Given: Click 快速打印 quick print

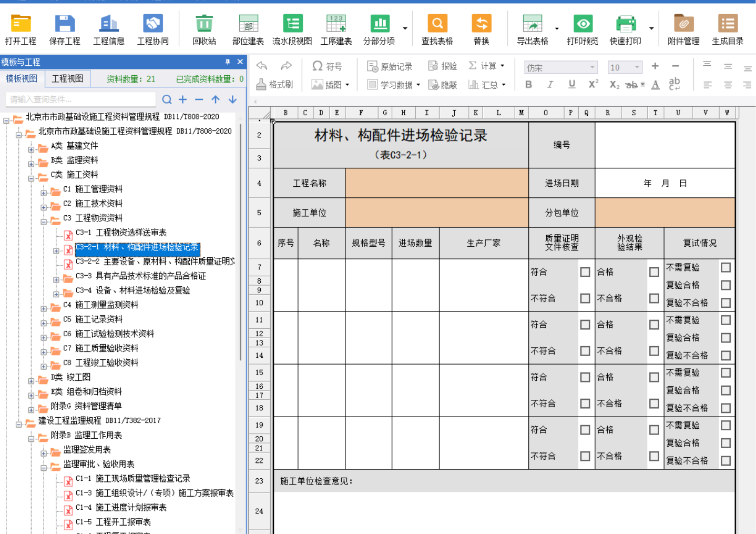Looking at the screenshot, I should click(x=626, y=30).
